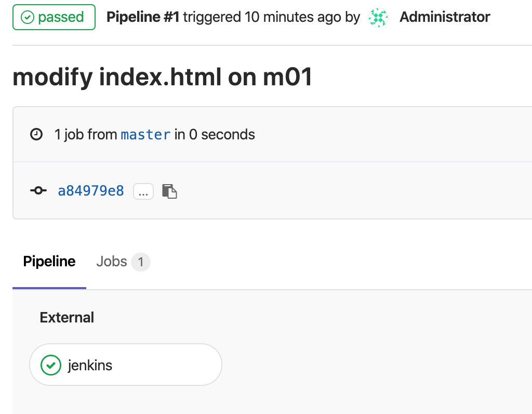
Task: Click the 'modify index.html on m01' title
Action: (x=163, y=77)
